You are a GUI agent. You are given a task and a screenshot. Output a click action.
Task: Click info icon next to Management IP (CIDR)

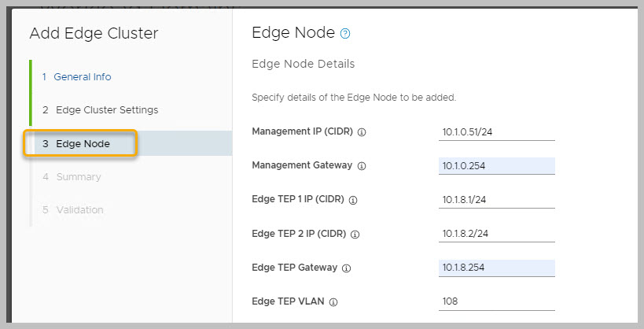362,132
